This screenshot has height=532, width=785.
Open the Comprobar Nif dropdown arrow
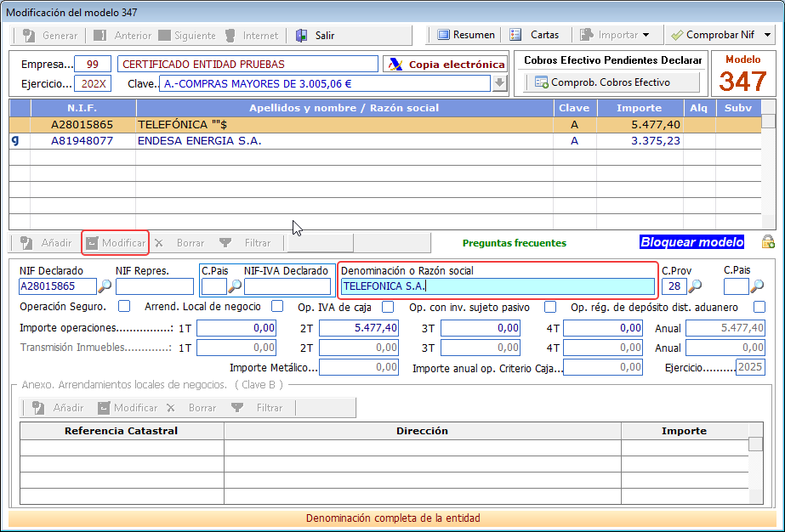(767, 35)
